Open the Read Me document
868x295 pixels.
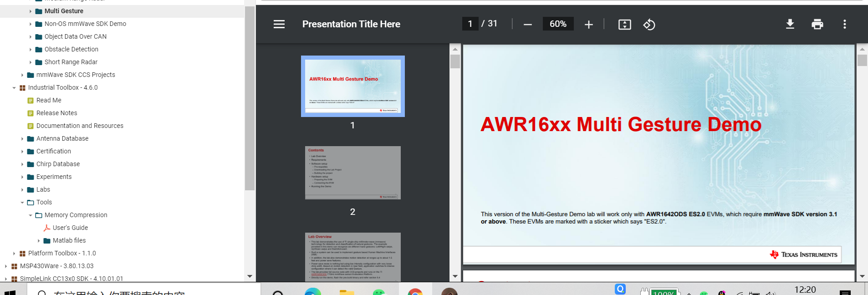[49, 100]
